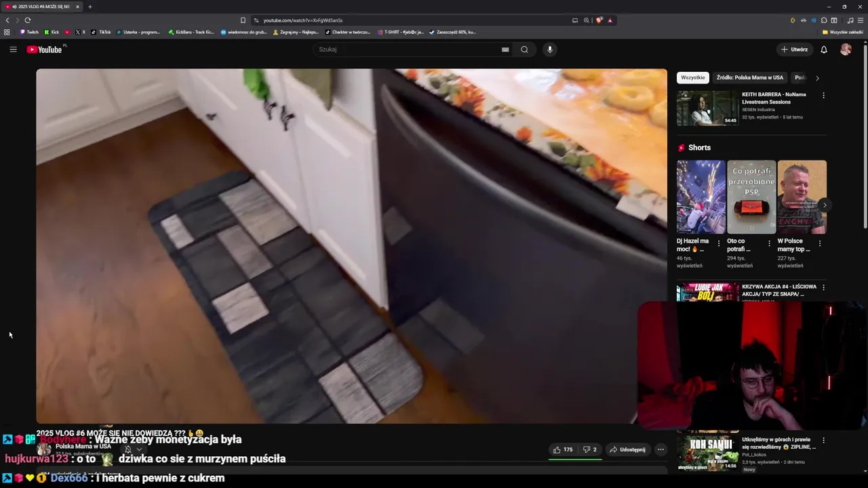Open the KickBans bookmark

click(x=191, y=32)
